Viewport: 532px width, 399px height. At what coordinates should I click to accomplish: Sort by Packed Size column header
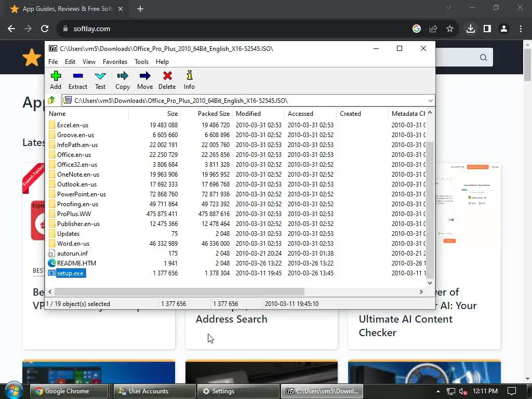pyautogui.click(x=206, y=114)
